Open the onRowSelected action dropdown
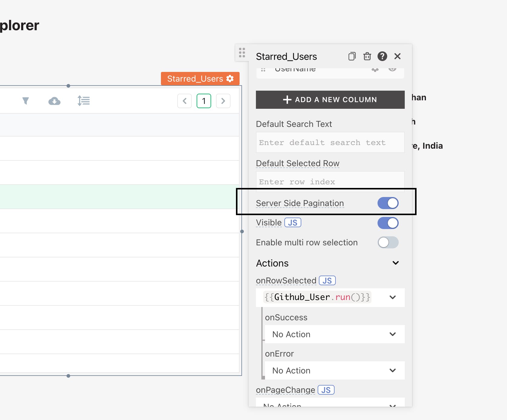The width and height of the screenshot is (507, 420). [x=392, y=297]
